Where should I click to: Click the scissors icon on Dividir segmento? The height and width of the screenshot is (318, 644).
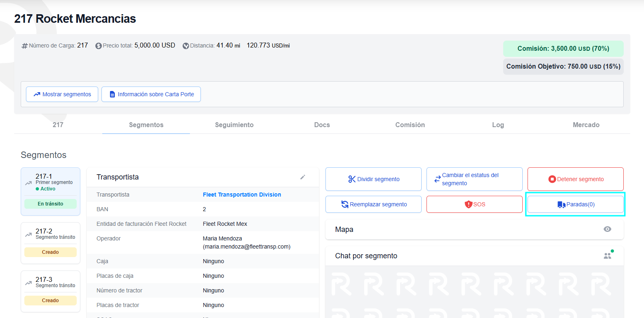click(x=352, y=179)
